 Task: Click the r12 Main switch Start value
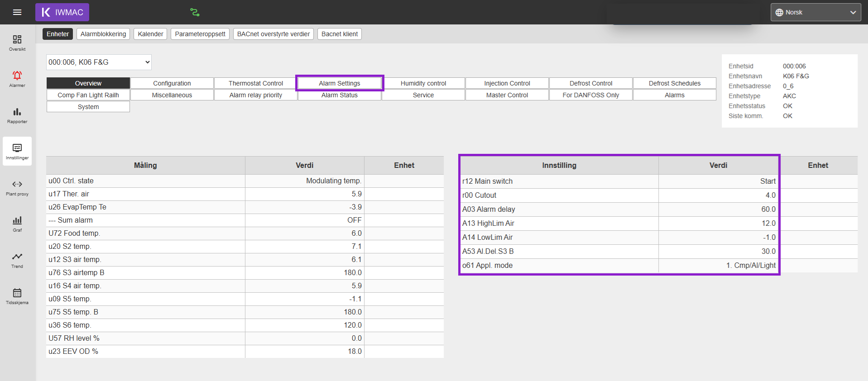tap(767, 181)
